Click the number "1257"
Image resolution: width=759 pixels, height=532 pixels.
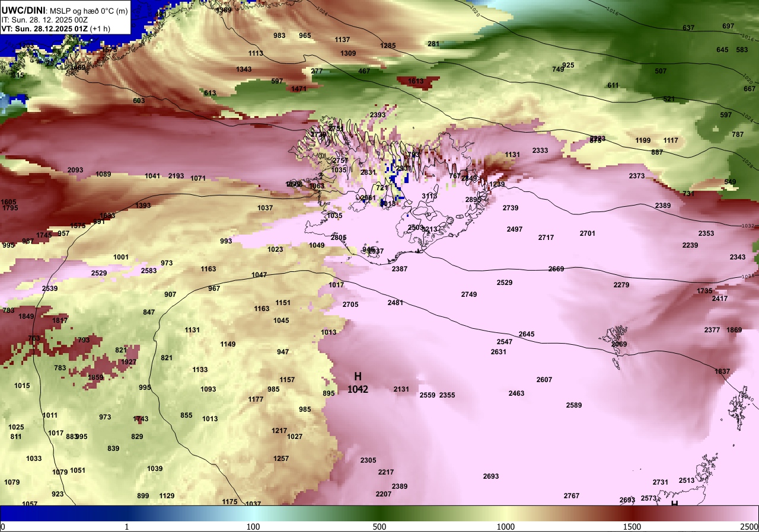(281, 459)
